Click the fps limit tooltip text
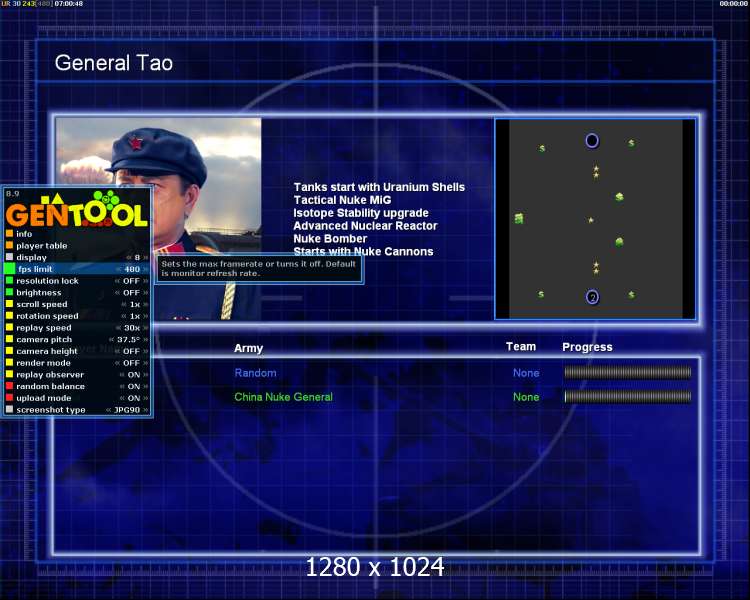750x600 pixels. pos(258,268)
